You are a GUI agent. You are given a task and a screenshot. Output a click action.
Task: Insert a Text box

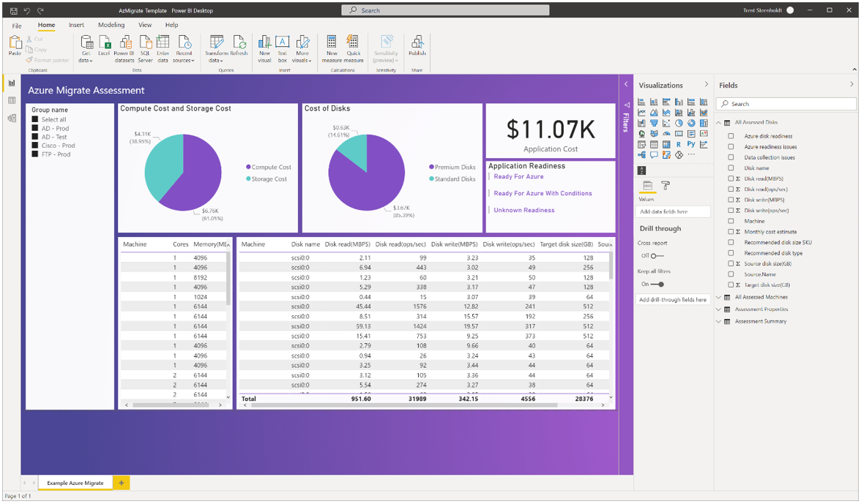tap(283, 48)
